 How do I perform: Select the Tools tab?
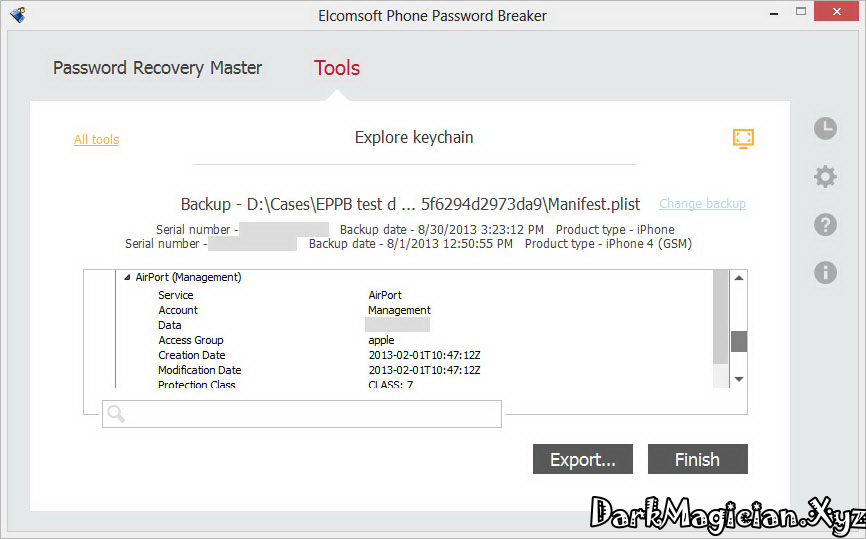337,68
